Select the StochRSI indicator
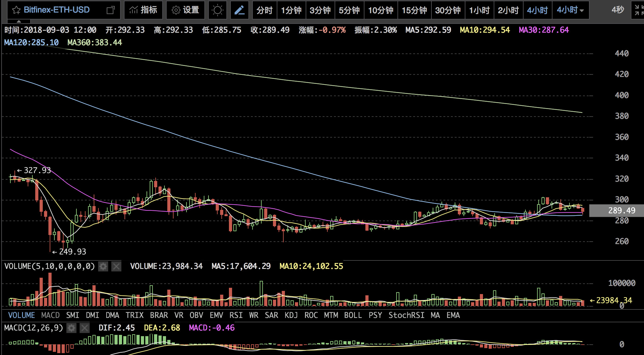Viewport: 644px width, 355px height. [x=406, y=315]
